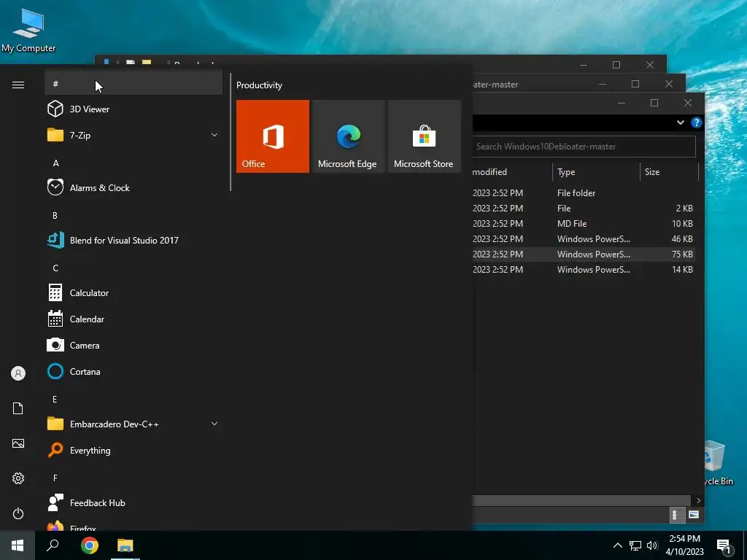Viewport: 747px width, 560px height.
Task: Launch the Calculator app
Action: coord(133,293)
